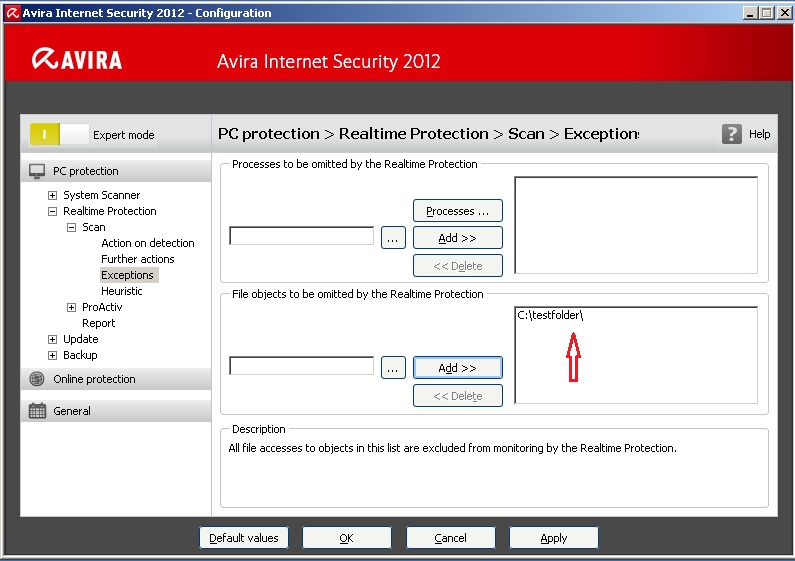Viewport: 795px width, 561px height.
Task: Click the Help link text
Action: tap(760, 134)
